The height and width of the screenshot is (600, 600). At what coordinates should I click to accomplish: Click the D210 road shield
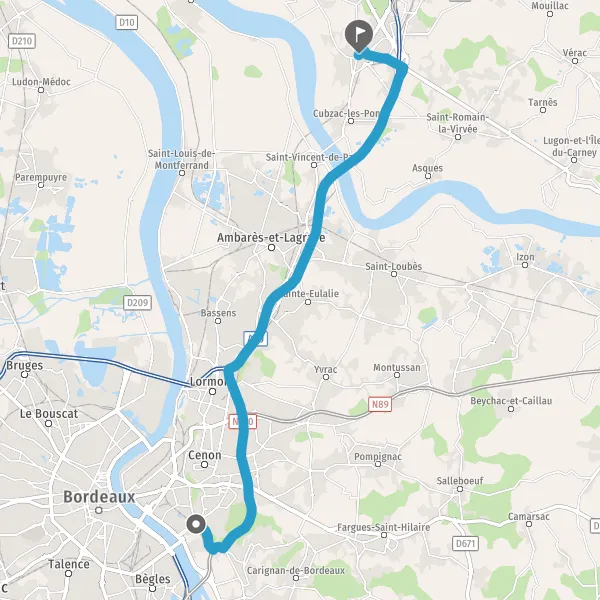(22, 41)
